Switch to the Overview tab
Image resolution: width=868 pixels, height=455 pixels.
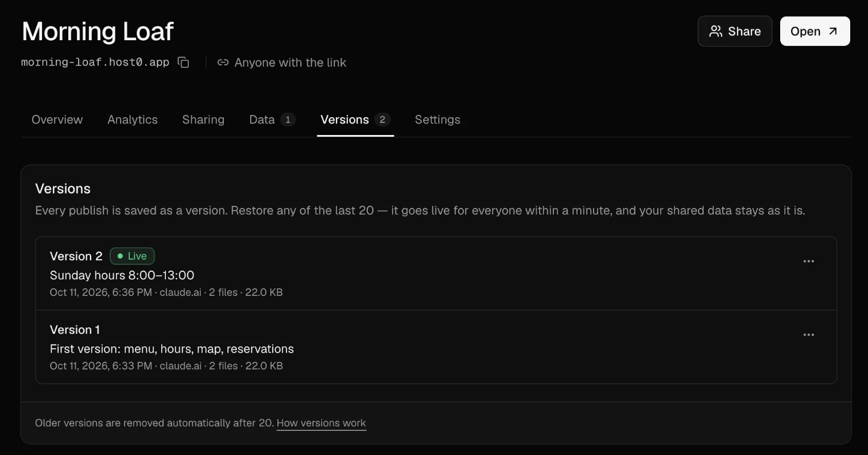coord(57,119)
